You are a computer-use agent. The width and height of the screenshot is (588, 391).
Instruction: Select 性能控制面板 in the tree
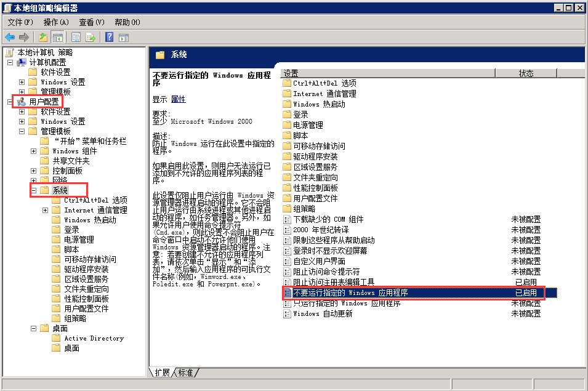coord(87,299)
